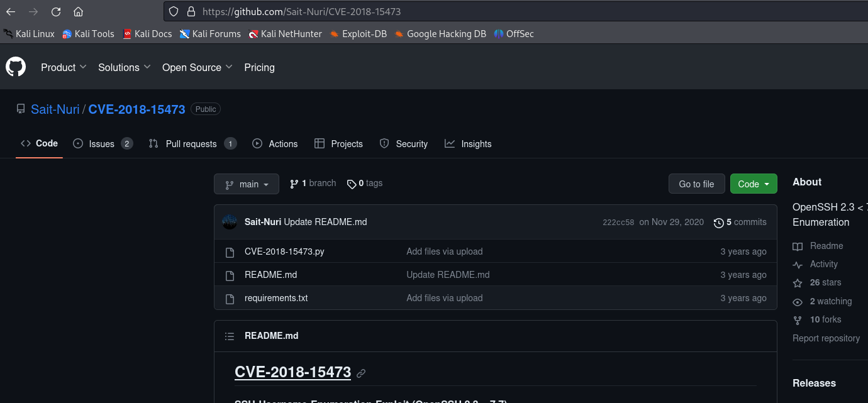
Task: Select the Code tab
Action: pyautogui.click(x=39, y=143)
